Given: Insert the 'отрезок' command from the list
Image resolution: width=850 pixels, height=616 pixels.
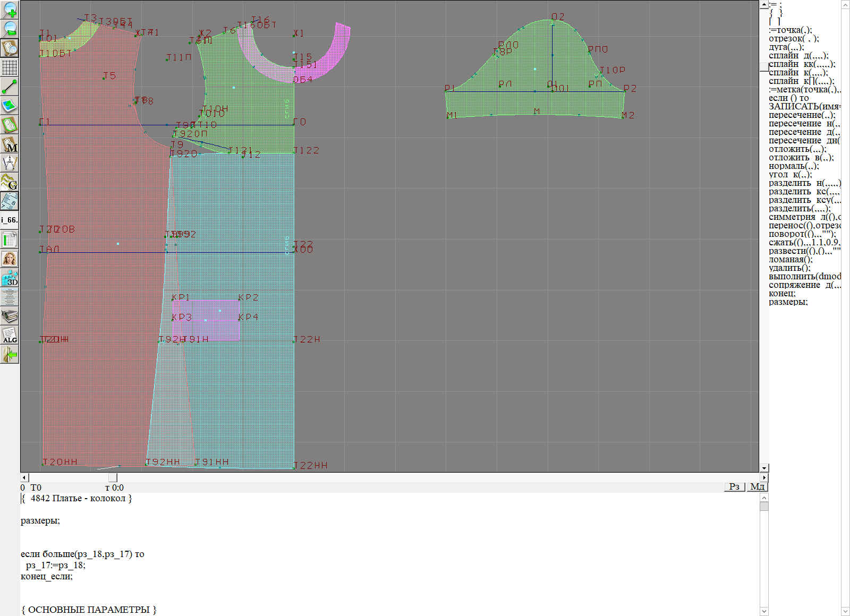Looking at the screenshot, I should point(793,39).
